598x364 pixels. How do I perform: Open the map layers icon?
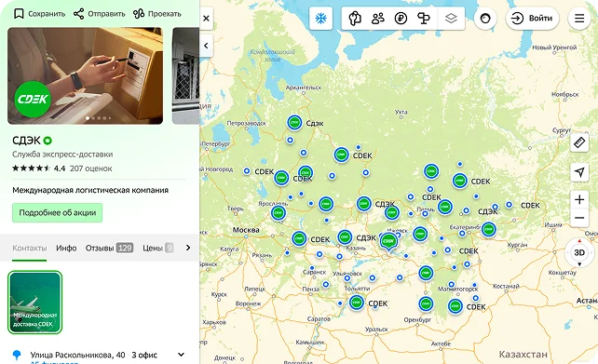(451, 19)
